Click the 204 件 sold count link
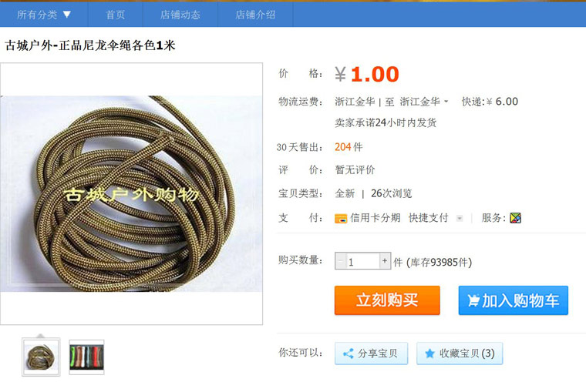The width and height of the screenshot is (586, 392). (349, 147)
